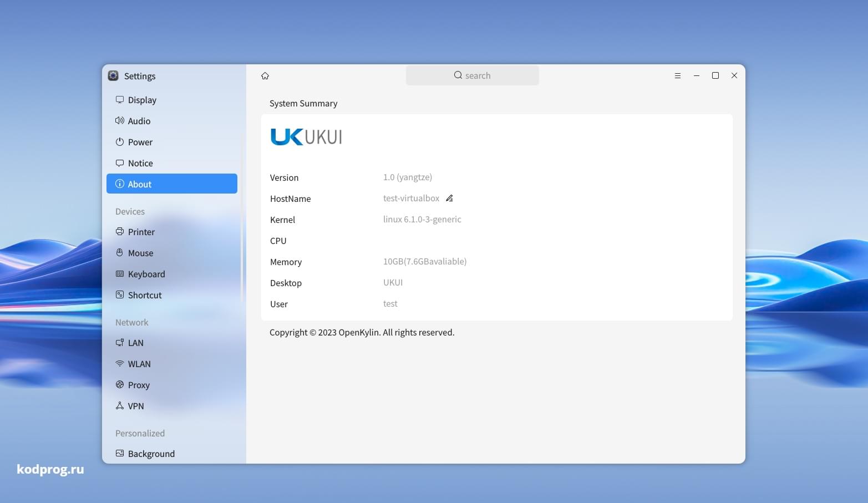868x503 pixels.
Task: Open Notice settings
Action: 172,163
